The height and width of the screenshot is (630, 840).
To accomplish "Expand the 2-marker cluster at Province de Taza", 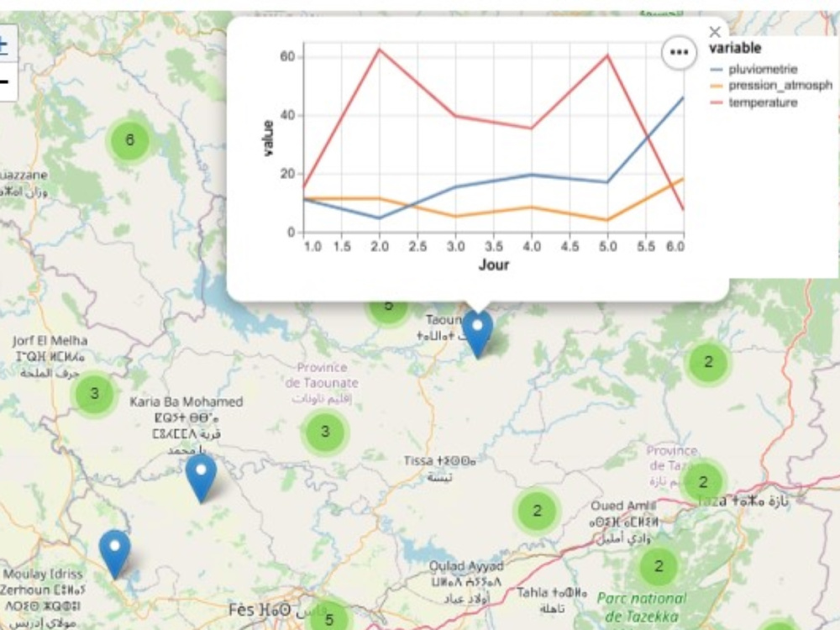I will [x=703, y=481].
